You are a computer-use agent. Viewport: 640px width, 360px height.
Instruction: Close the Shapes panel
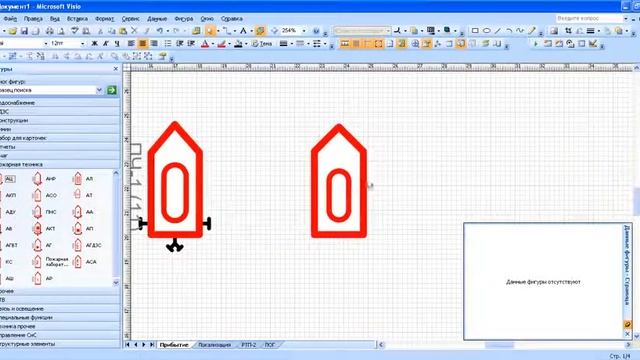coord(116,69)
